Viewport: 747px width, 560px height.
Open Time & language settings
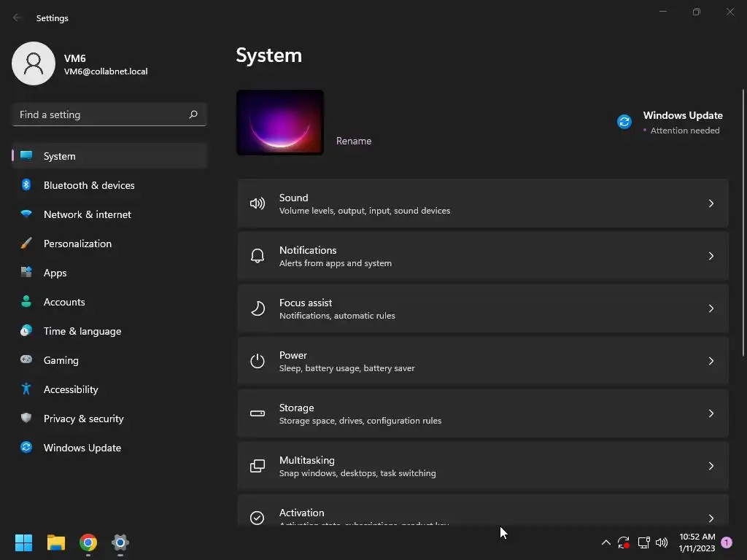(x=109, y=330)
